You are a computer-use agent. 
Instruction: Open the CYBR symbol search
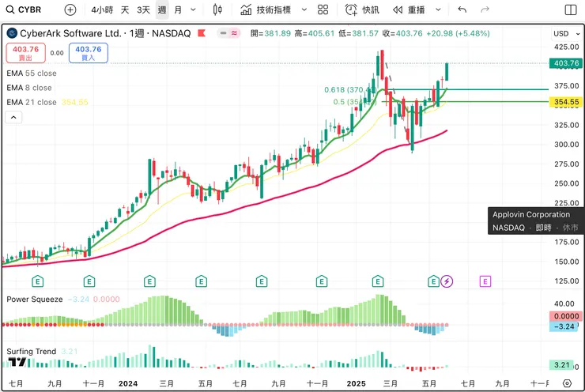click(24, 9)
